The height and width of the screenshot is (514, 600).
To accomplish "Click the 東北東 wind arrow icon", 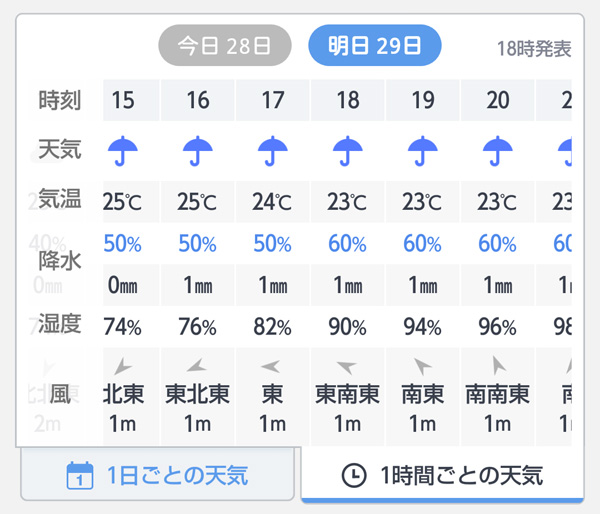I will coord(198,366).
